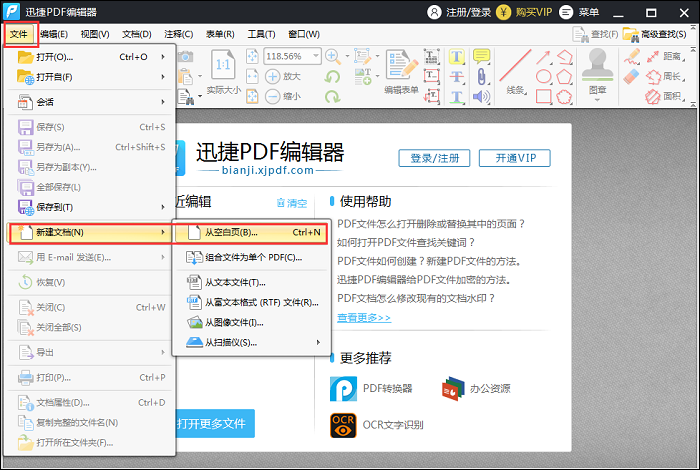Select the 距离 measure tool

coord(665,56)
